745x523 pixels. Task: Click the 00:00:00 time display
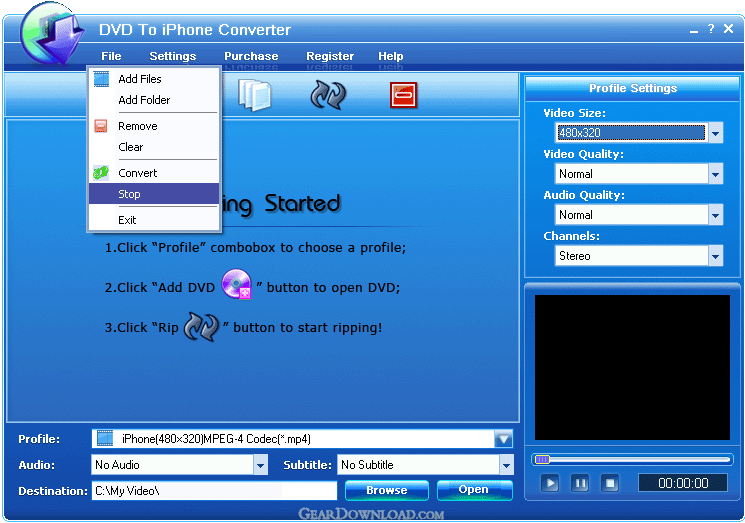point(683,484)
